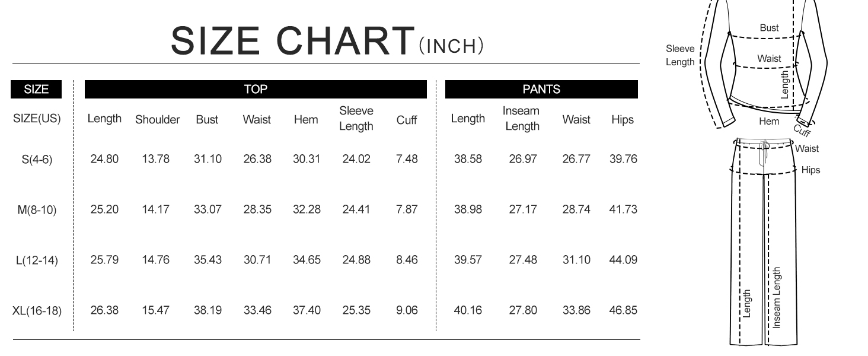
Task: Click the 38.19 bust value for XL
Action: click(208, 310)
